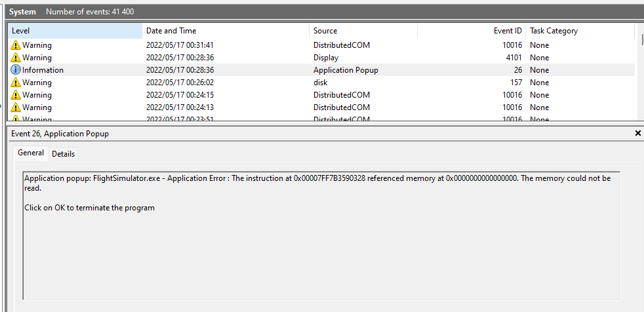Click the Task Category column header

point(580,31)
